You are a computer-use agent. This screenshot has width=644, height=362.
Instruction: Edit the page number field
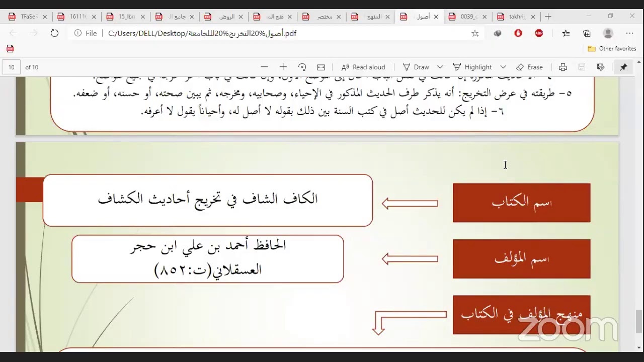tap(12, 67)
